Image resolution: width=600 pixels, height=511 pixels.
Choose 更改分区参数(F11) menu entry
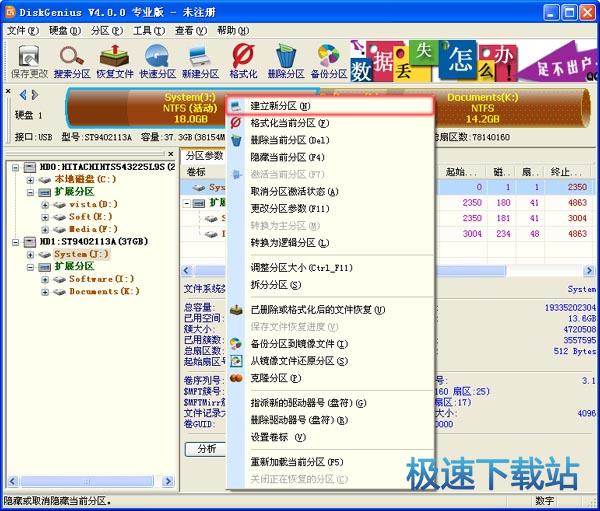coord(330,209)
